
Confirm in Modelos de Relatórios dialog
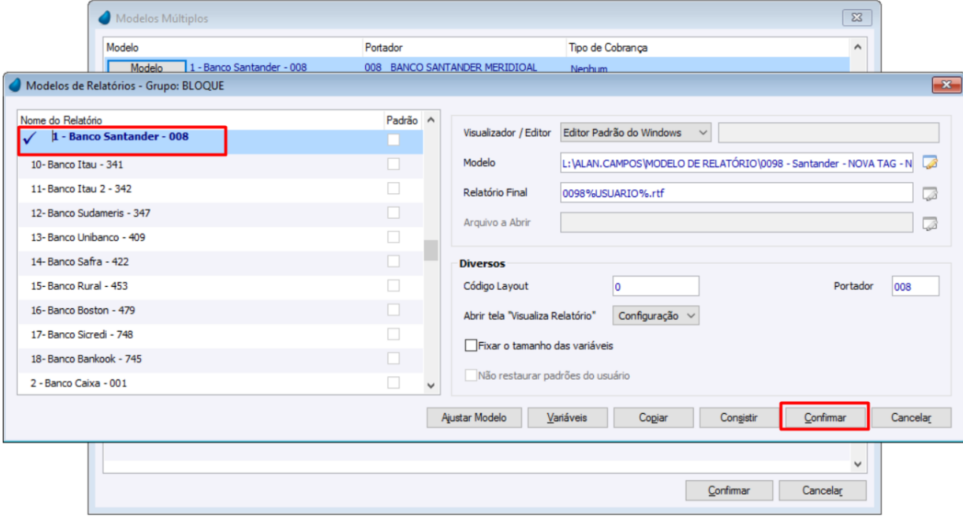coord(825,418)
